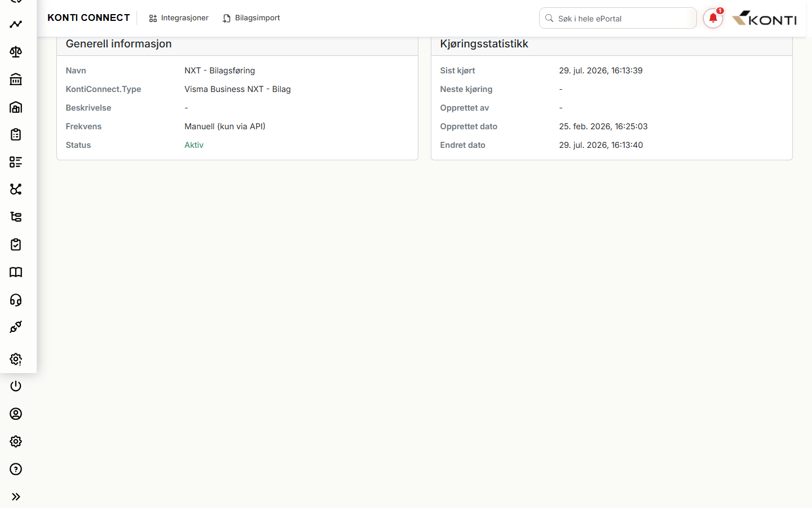Open the clipboard list sidebar icon
812x508 pixels.
[x=16, y=134]
